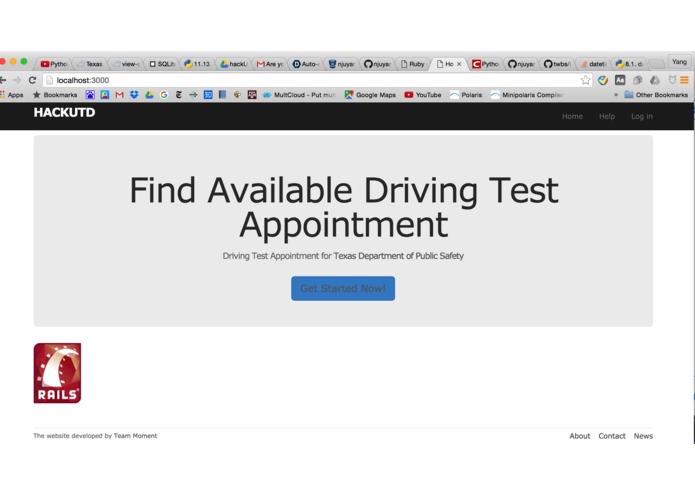Bookmark this page with the star icon
This screenshot has width=695, height=494.
coord(586,80)
